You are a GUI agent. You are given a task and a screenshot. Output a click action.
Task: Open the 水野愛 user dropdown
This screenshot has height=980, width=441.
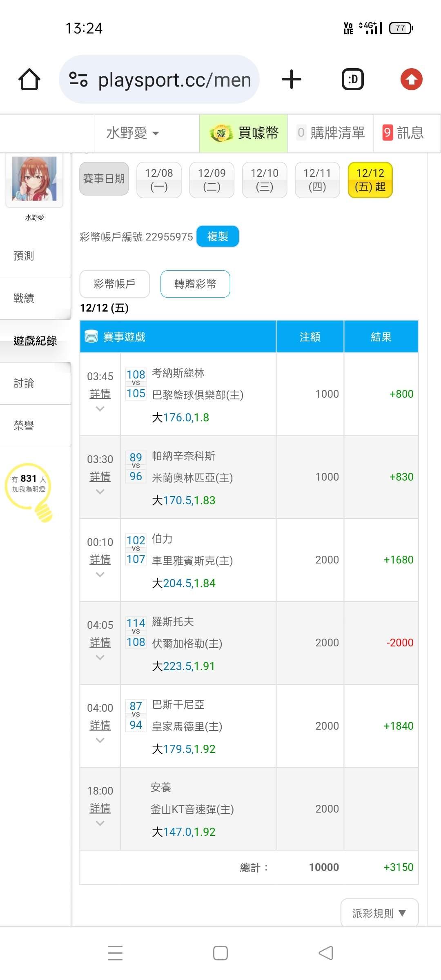pos(133,133)
